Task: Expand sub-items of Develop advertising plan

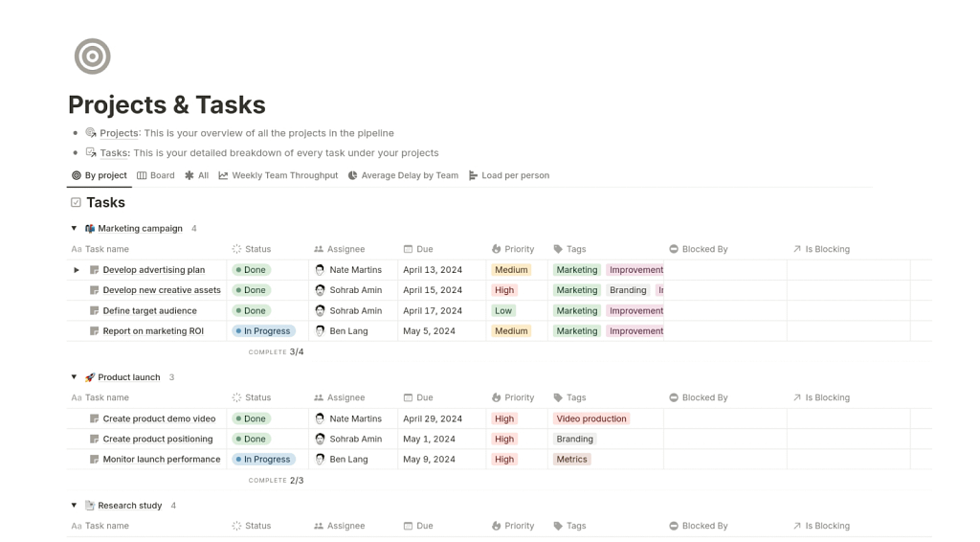Action: click(77, 269)
